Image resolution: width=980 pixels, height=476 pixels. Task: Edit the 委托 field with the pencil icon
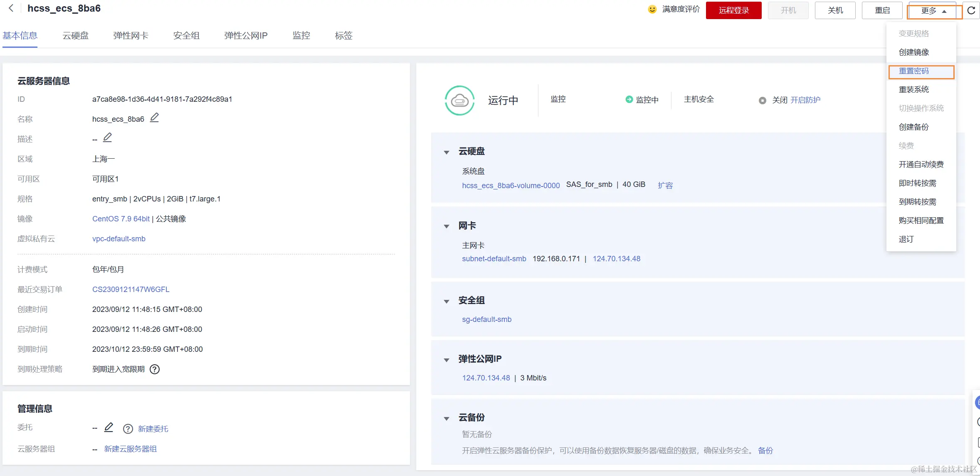[109, 427]
